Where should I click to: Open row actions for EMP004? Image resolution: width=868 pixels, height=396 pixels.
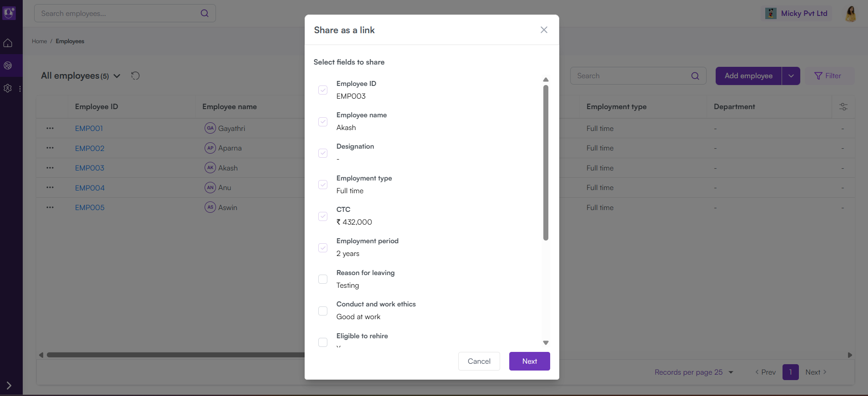click(50, 188)
